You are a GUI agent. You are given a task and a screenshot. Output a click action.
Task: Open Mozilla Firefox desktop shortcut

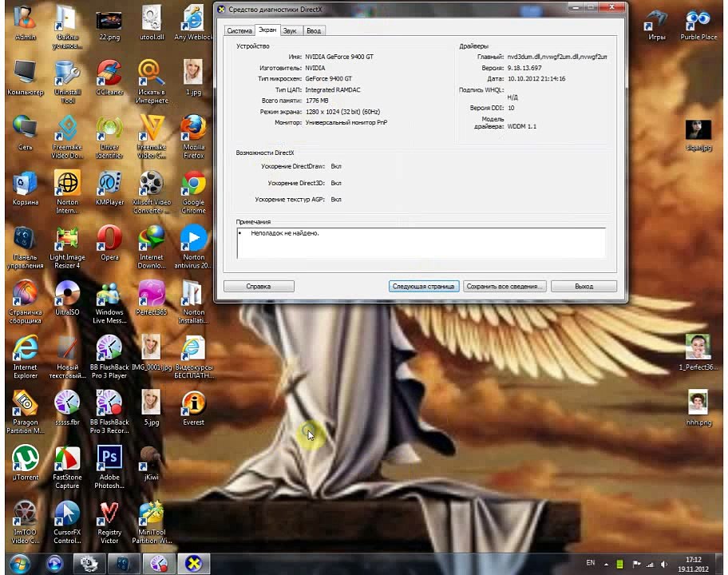pos(194,137)
